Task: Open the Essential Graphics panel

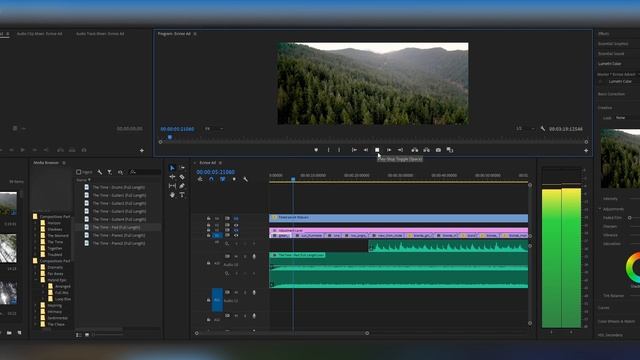Action: point(613,44)
